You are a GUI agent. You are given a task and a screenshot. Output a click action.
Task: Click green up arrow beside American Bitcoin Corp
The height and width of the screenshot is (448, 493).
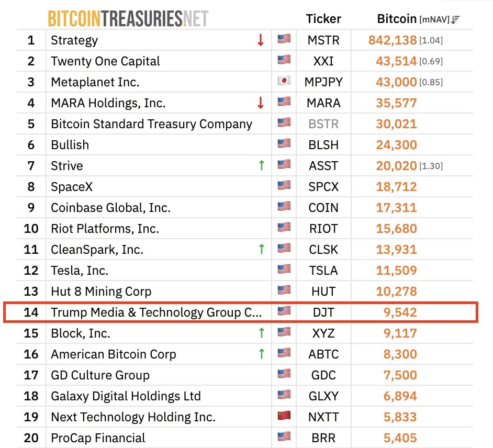tap(261, 354)
